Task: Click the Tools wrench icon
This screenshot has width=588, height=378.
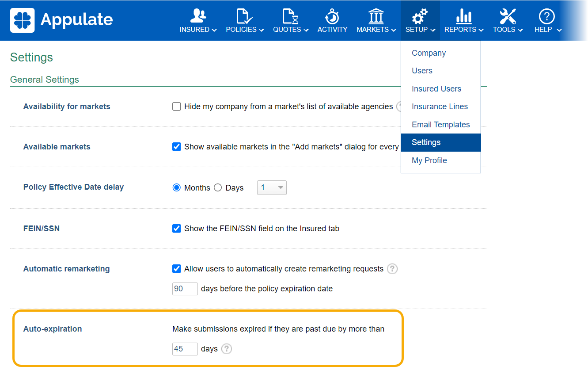Action: pos(508,16)
